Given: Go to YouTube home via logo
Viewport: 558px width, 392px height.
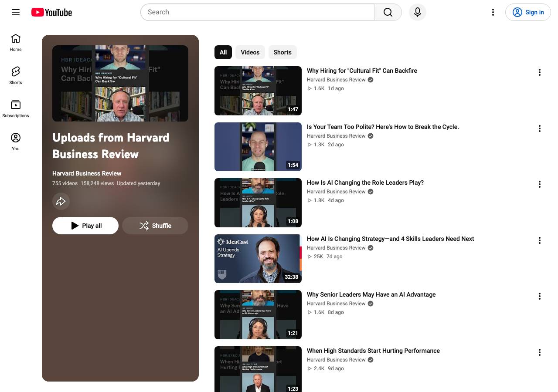Looking at the screenshot, I should click(51, 12).
